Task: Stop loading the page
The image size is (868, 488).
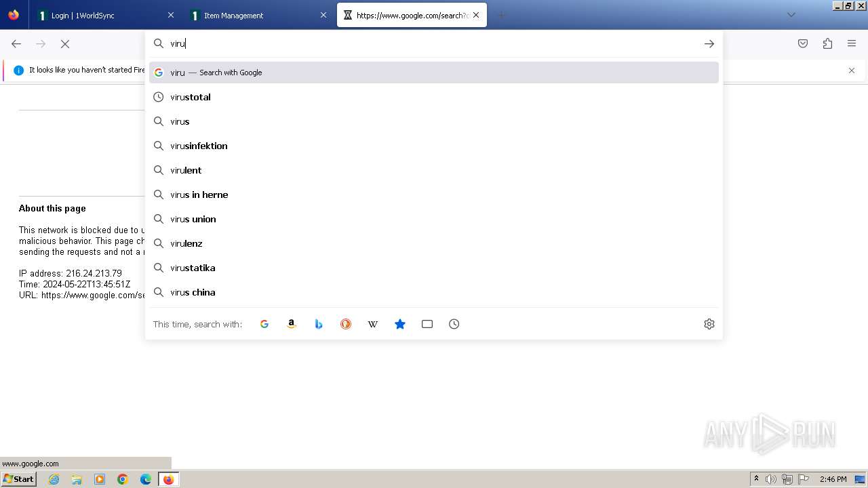Action: pyautogui.click(x=65, y=43)
